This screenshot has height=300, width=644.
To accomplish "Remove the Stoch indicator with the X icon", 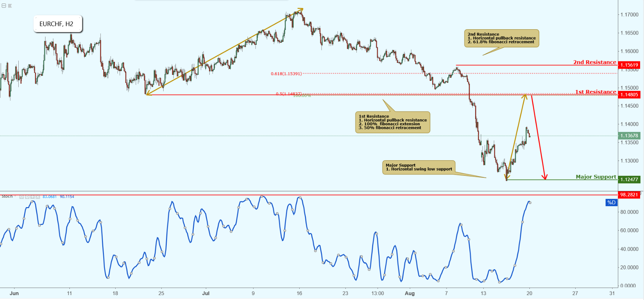I will point(38,197).
